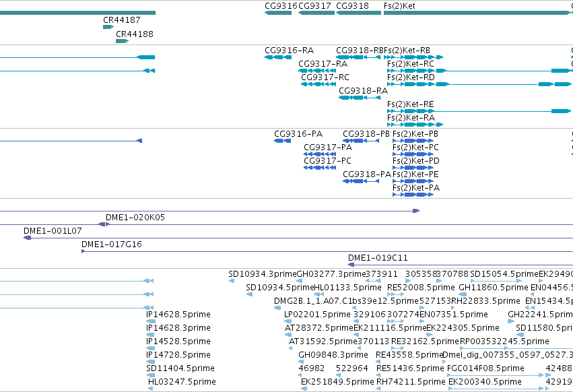
Task: Select EST label 46982
Action: (311, 368)
